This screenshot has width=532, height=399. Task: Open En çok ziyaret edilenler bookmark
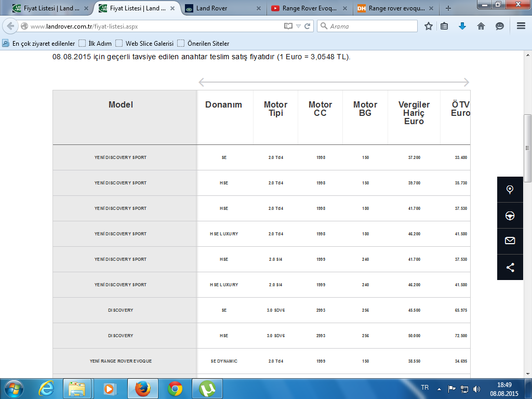38,44
